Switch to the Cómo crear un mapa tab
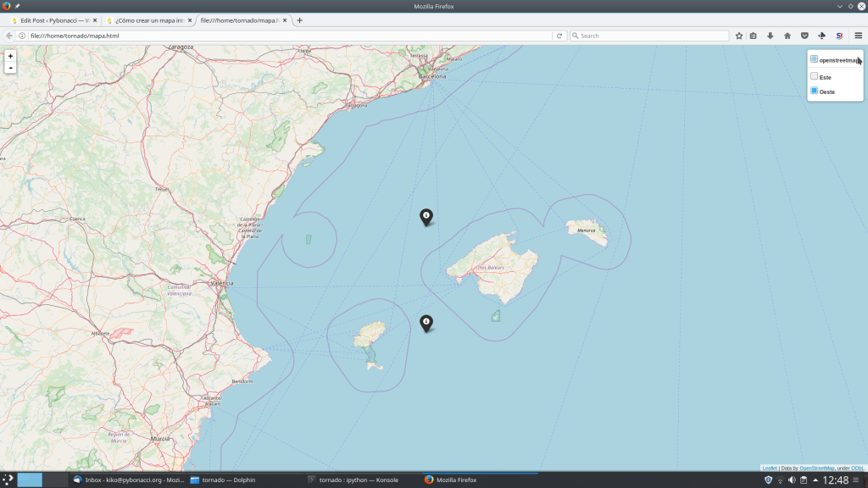 [x=149, y=20]
